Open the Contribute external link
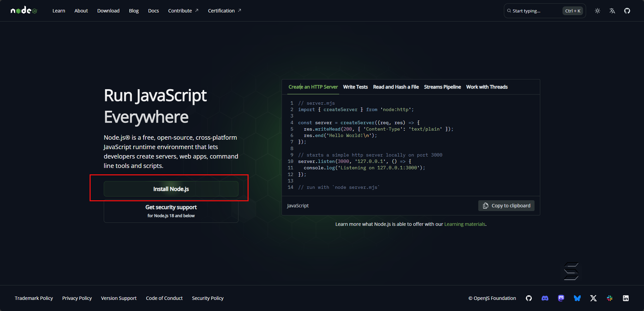This screenshot has width=644, height=311. pos(183,11)
